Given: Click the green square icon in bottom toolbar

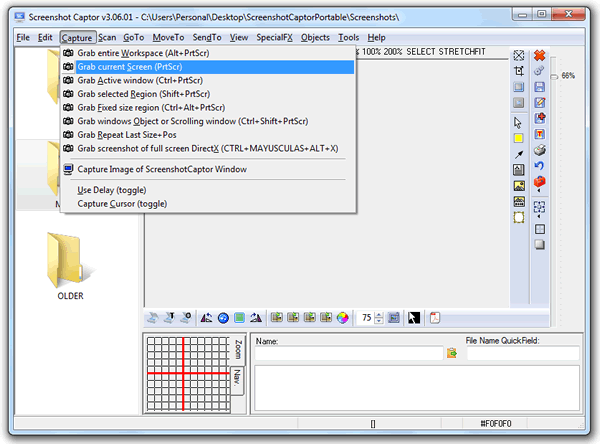Looking at the screenshot, I should pos(239,318).
